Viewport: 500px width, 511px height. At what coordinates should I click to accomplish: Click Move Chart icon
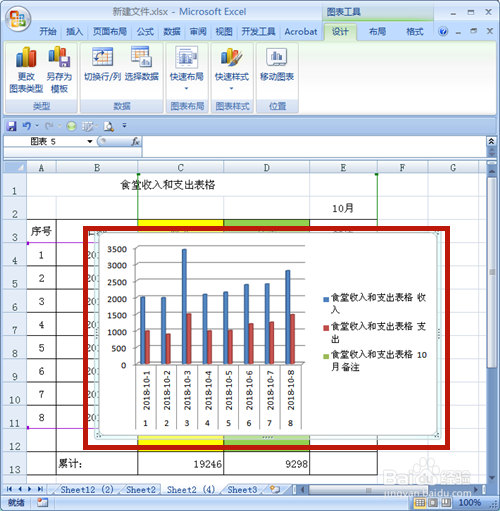(x=277, y=57)
